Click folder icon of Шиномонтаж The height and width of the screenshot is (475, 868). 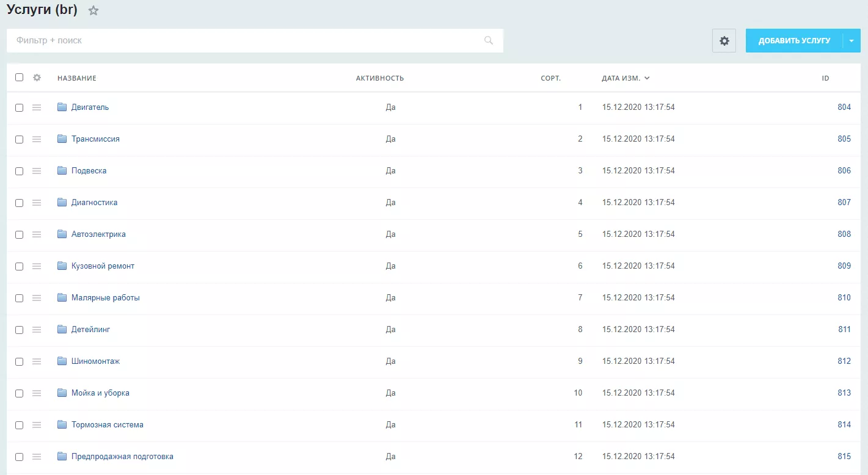coord(62,361)
